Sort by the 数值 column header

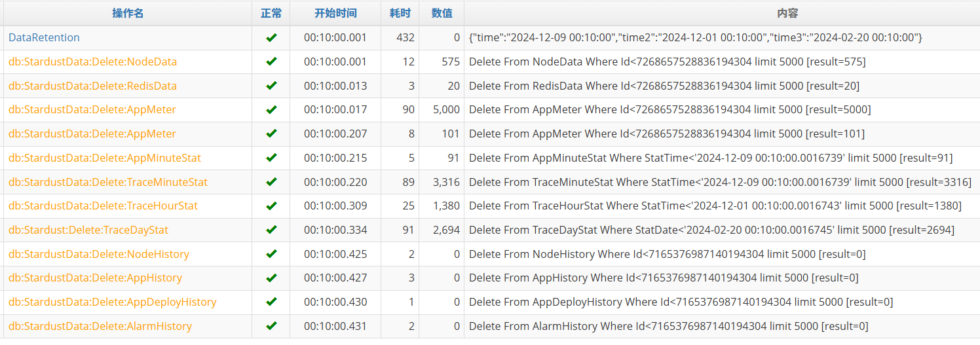point(442,13)
